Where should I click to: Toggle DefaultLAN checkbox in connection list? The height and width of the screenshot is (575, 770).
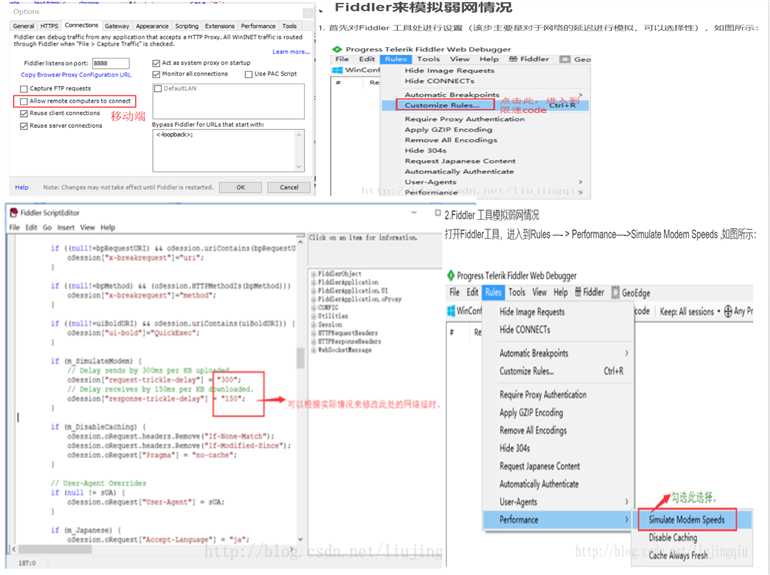tap(158, 89)
